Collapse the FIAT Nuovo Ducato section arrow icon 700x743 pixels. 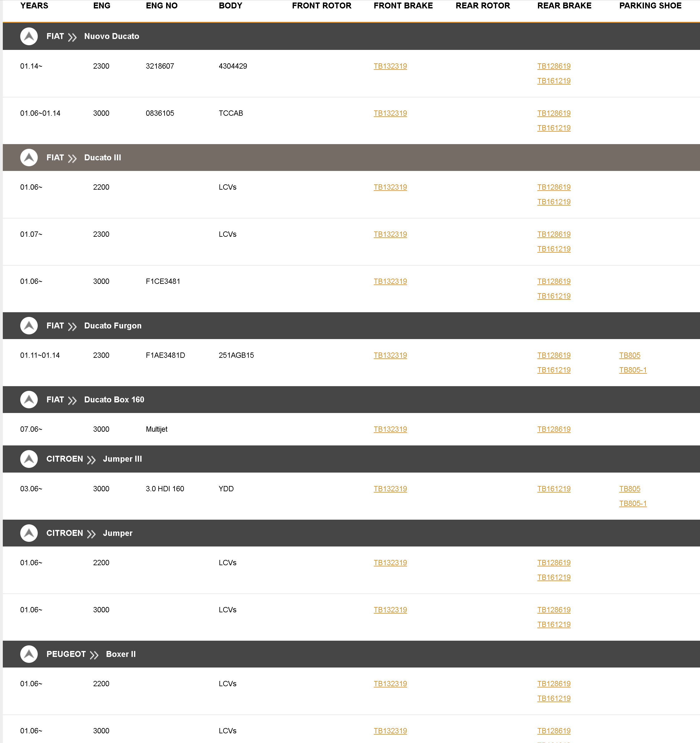[29, 36]
